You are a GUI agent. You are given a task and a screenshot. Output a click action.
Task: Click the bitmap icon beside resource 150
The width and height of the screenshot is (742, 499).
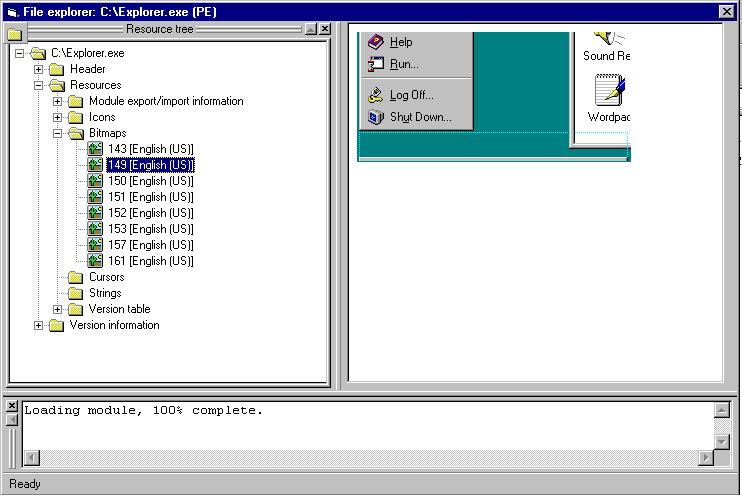point(96,181)
